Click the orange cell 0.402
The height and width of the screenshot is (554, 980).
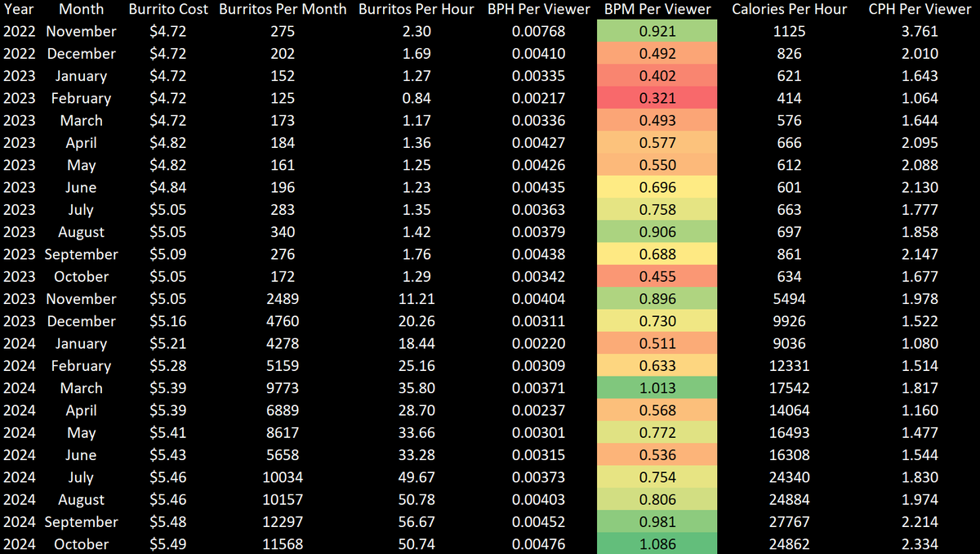(657, 76)
